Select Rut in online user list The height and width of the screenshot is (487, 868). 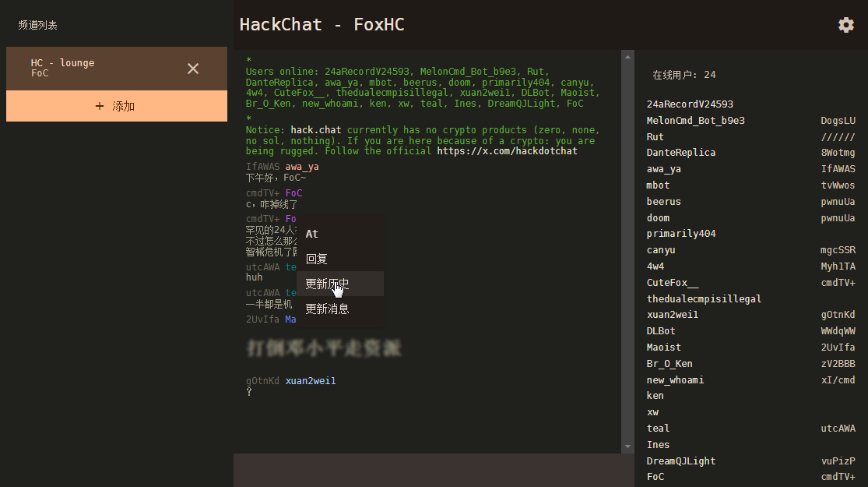tap(655, 137)
